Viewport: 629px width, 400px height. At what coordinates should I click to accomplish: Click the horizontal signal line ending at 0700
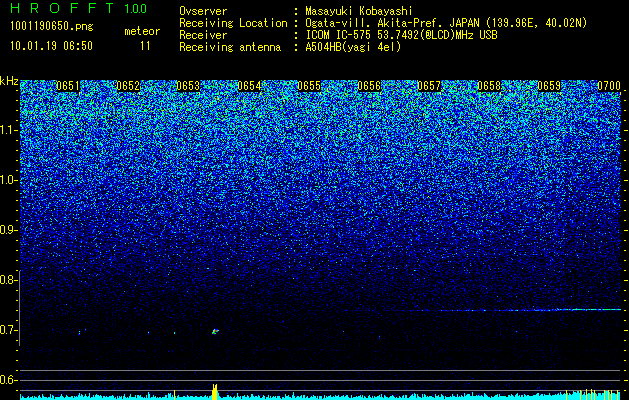click(485, 310)
